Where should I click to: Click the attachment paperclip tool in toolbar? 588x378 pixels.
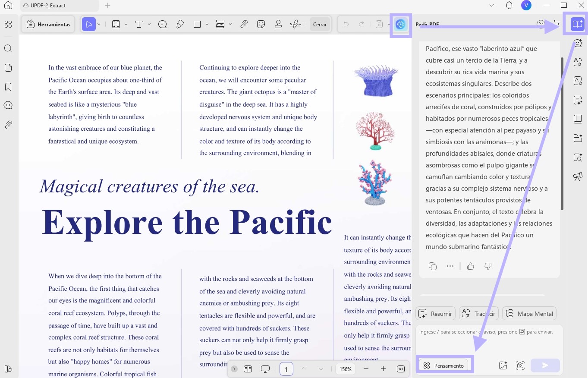click(x=244, y=25)
